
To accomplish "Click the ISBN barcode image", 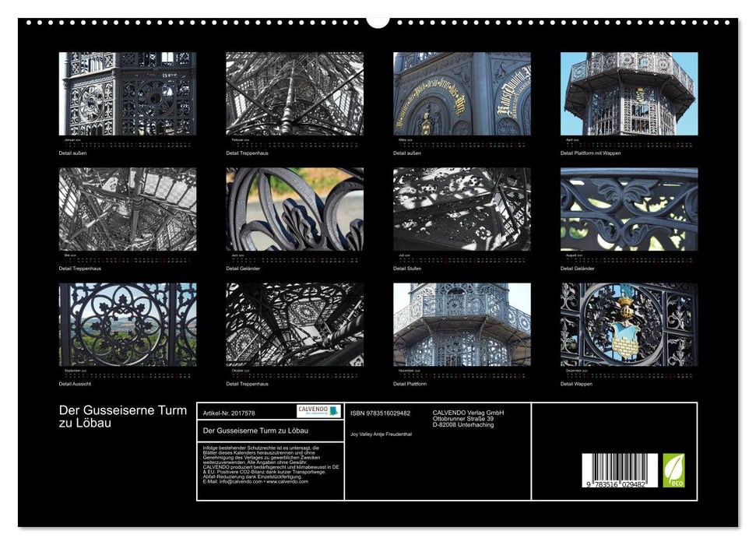I will pos(619,473).
